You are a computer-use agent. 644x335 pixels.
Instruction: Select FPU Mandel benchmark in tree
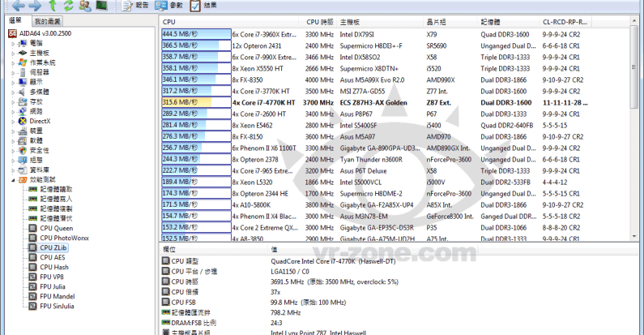(x=57, y=296)
